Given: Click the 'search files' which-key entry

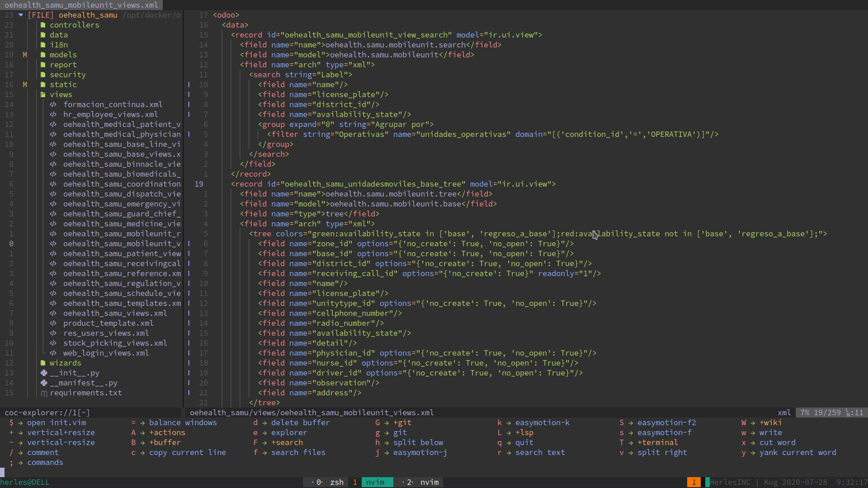Looking at the screenshot, I should click(298, 452).
